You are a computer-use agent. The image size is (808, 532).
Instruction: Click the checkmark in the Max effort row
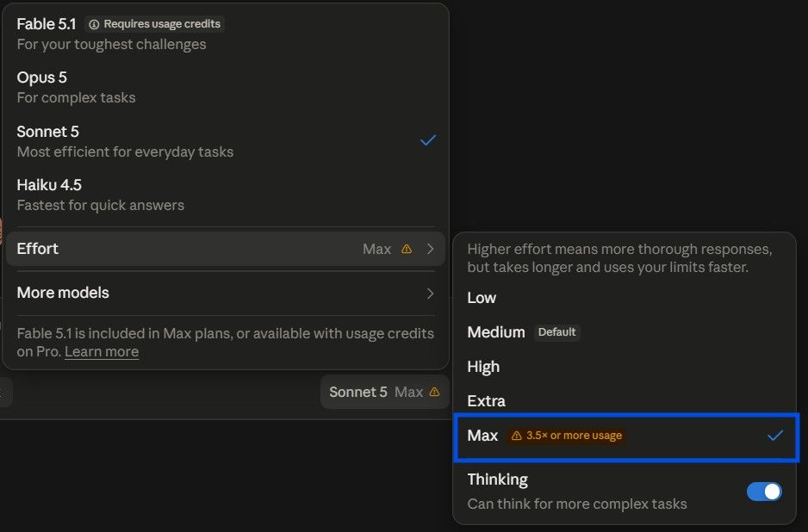(774, 436)
